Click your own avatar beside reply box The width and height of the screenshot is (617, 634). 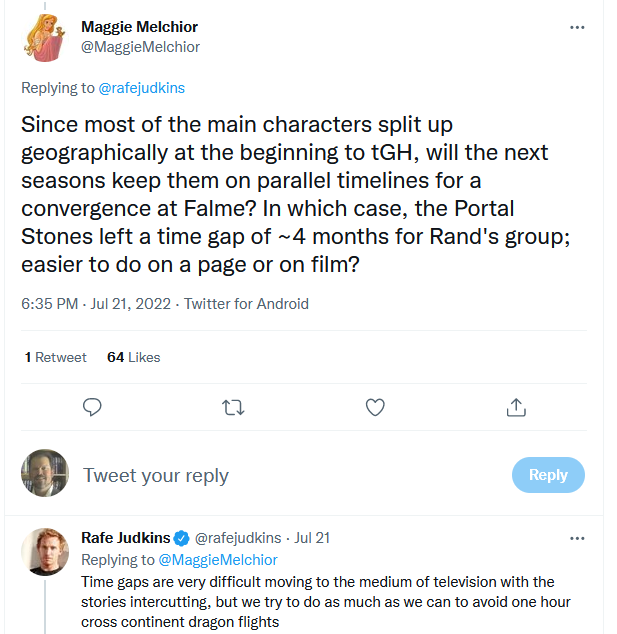point(45,474)
